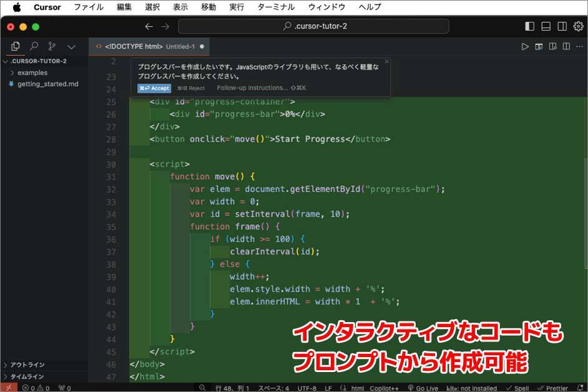The height and width of the screenshot is (392, 588).
Task: Open editor More Actions ellipsis
Action: [x=580, y=46]
